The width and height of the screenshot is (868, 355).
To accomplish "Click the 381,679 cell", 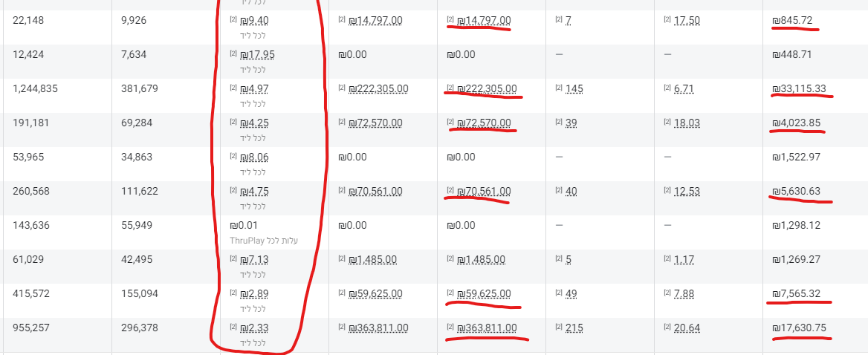I will coord(139,89).
